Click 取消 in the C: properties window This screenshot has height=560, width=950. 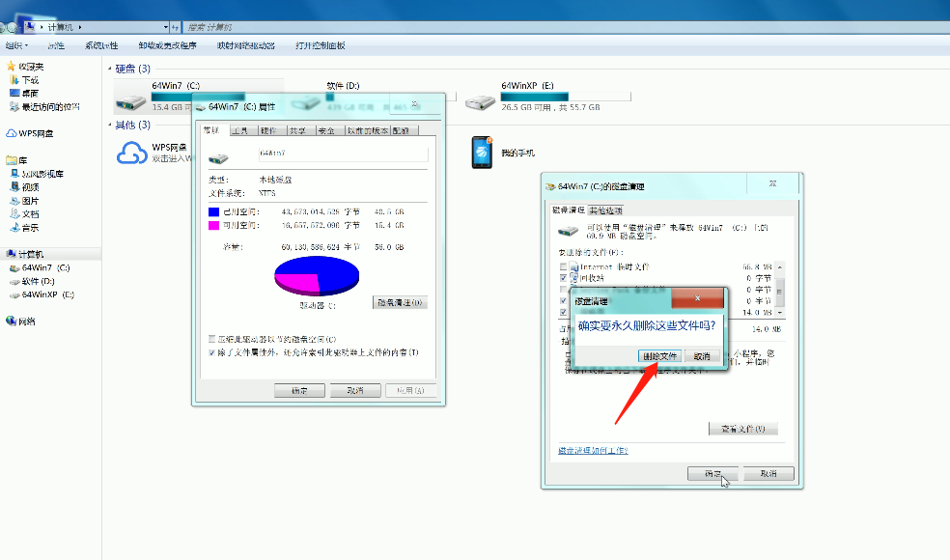pos(355,390)
